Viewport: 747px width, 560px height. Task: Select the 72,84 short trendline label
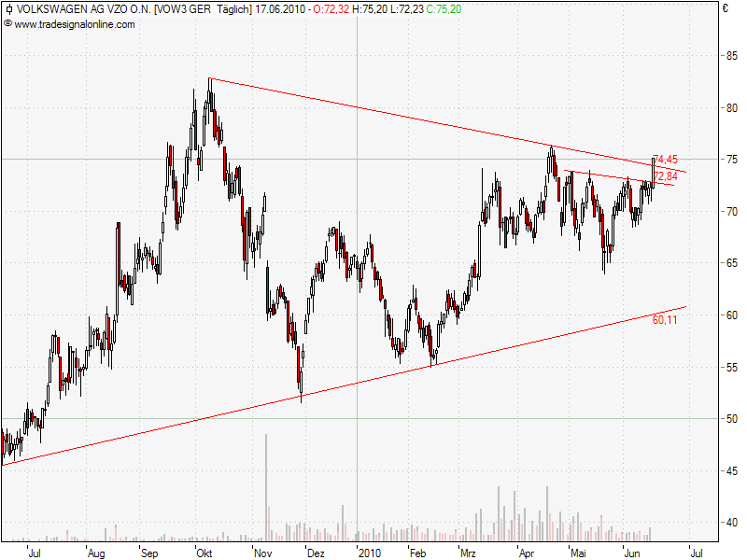pyautogui.click(x=665, y=175)
